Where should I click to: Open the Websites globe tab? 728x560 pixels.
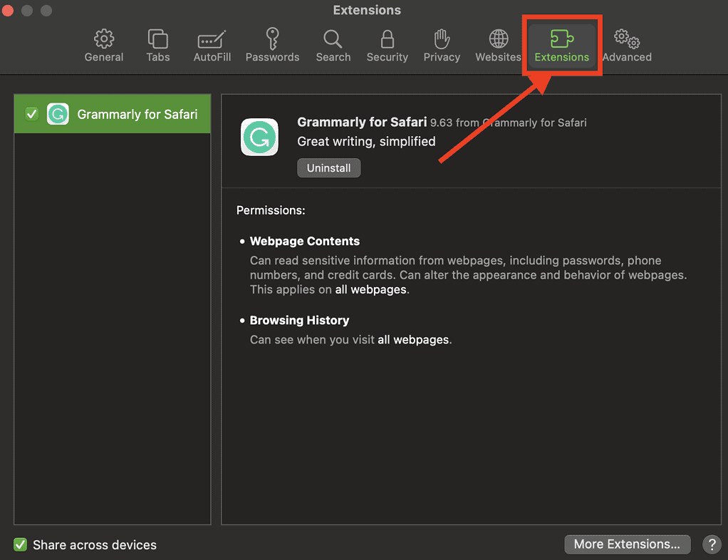click(498, 46)
